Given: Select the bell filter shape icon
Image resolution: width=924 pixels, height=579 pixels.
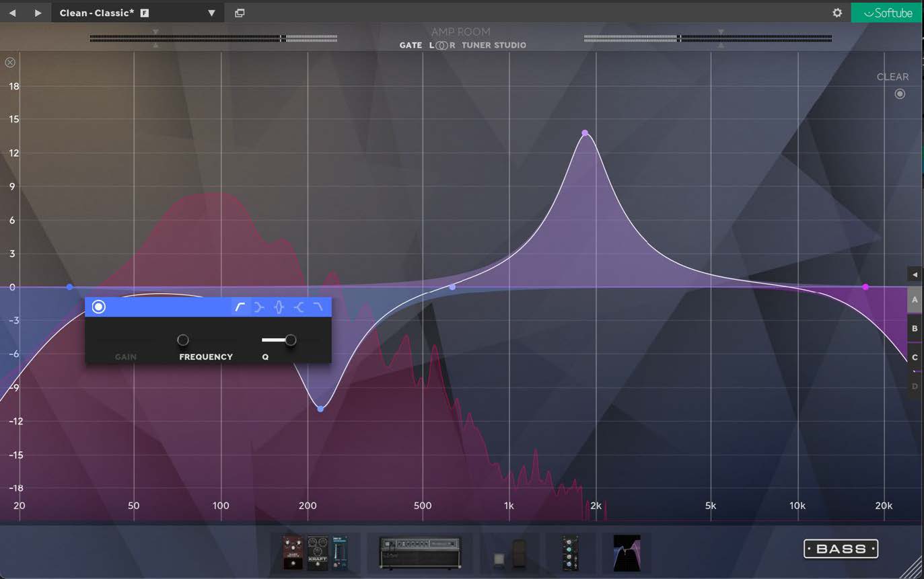Looking at the screenshot, I should [279, 307].
